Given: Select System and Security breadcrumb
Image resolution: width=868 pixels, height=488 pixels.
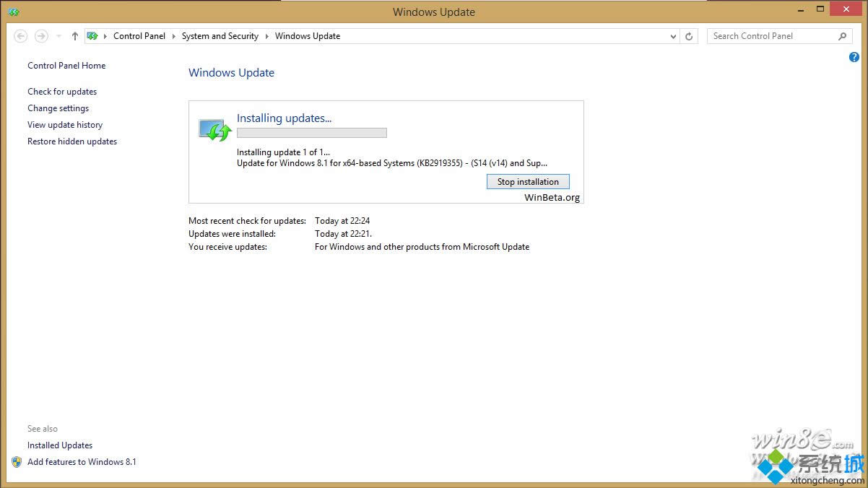Looking at the screenshot, I should [220, 36].
